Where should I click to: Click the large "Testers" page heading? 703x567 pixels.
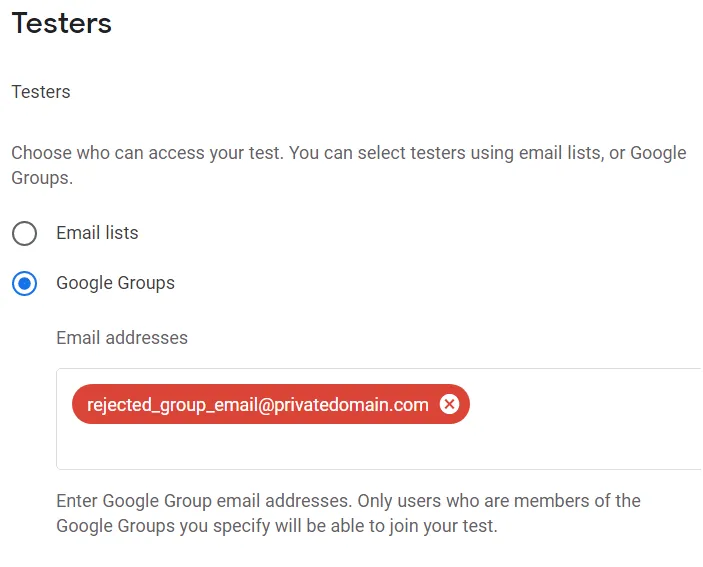[62, 23]
